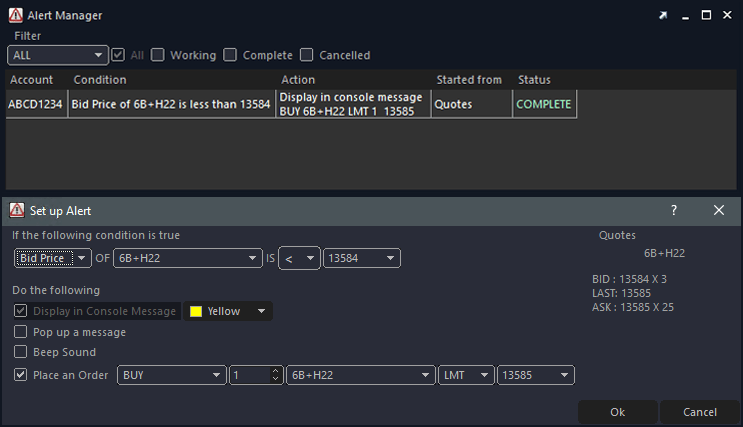Toggle Place an Order checkbox
Screen dimensions: 743x427
coord(20,375)
